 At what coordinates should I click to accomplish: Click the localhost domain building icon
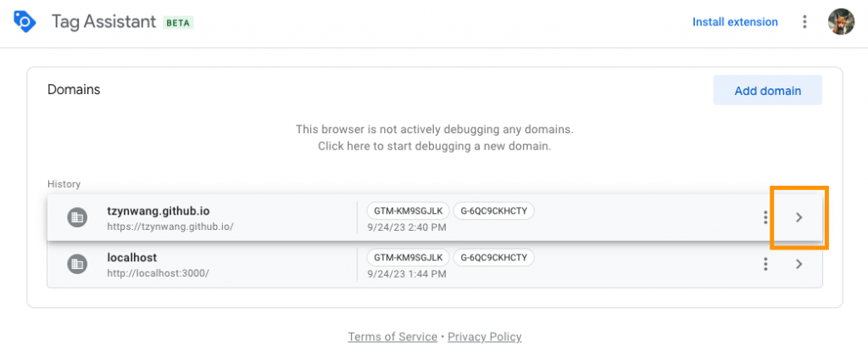(x=76, y=265)
